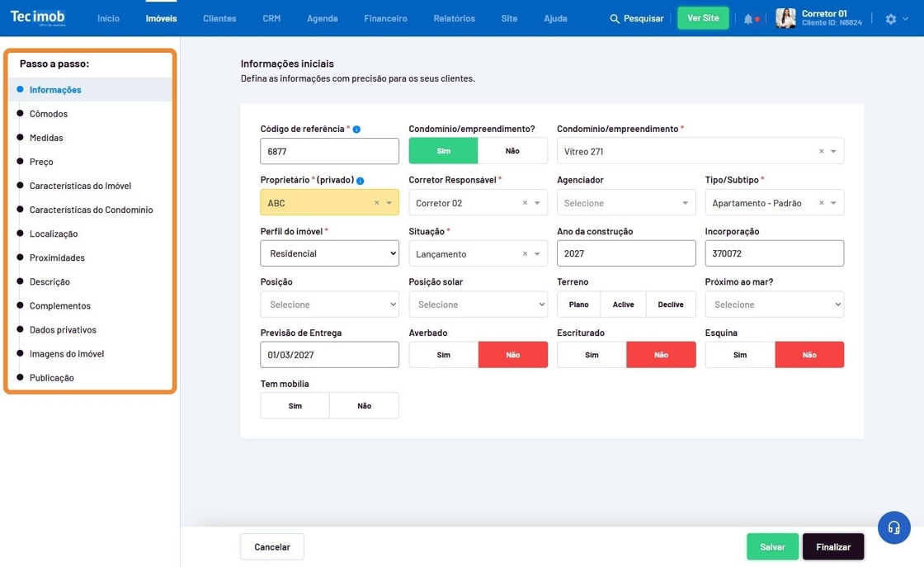Click info icon beside Código de referência

(356, 130)
